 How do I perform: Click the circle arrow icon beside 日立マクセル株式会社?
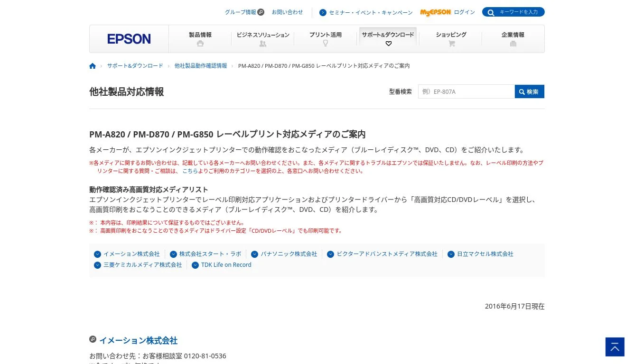click(x=451, y=255)
